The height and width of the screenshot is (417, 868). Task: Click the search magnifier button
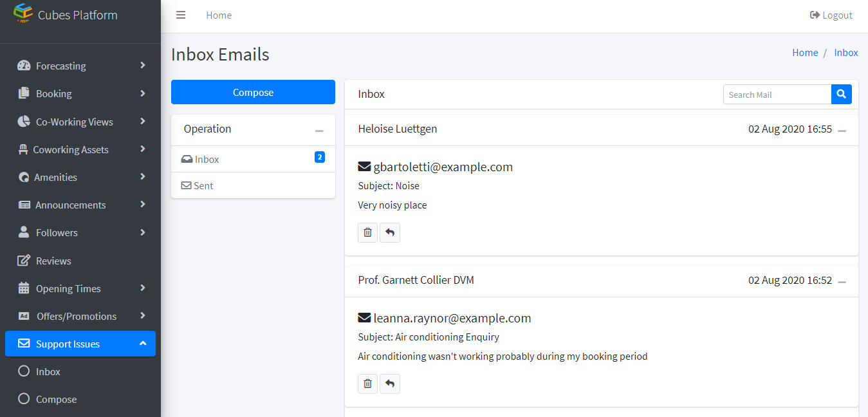pyautogui.click(x=842, y=95)
